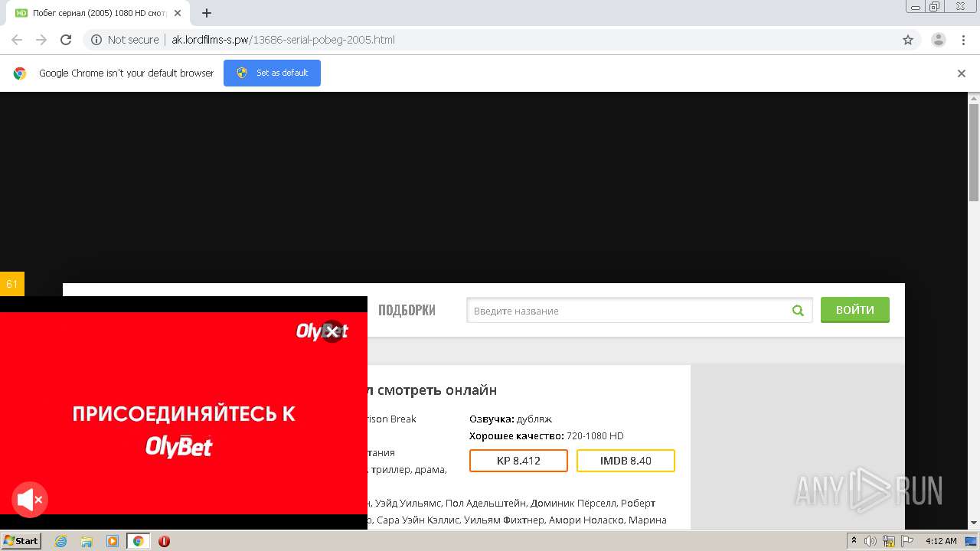The width and height of the screenshot is (980, 551).
Task: Open the red Opera taskbar icon
Action: pyautogui.click(x=164, y=541)
